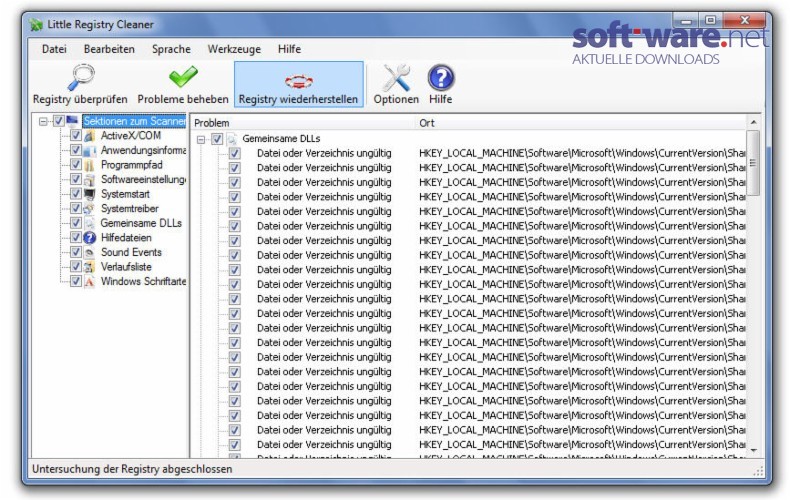This screenshot has width=790, height=500.
Task: Toggle the Verlaufsliste checkbox
Action: coord(76,267)
